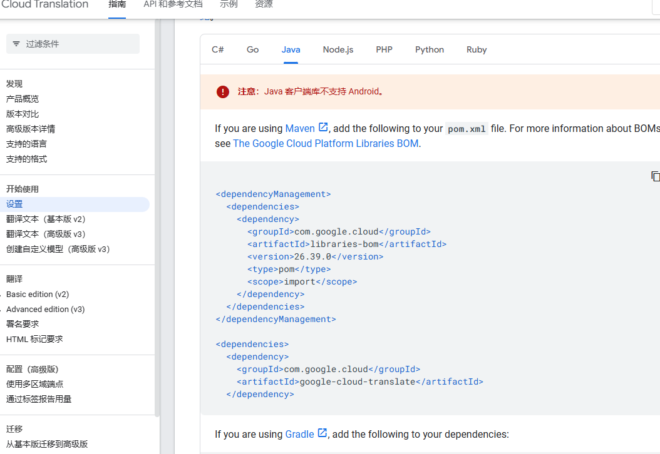Select the Java code tab

coord(291,50)
